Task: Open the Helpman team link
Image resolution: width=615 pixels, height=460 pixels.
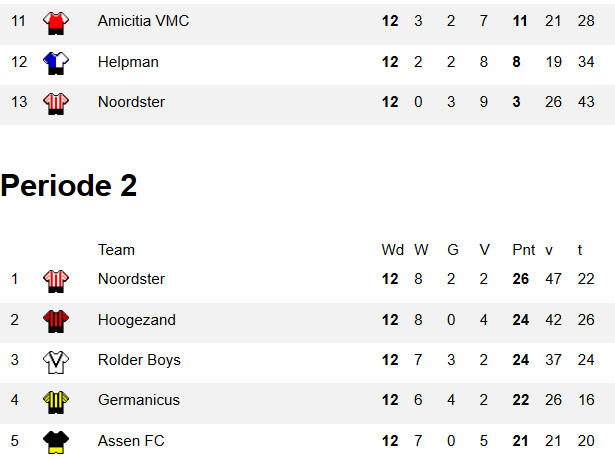Action: [128, 62]
